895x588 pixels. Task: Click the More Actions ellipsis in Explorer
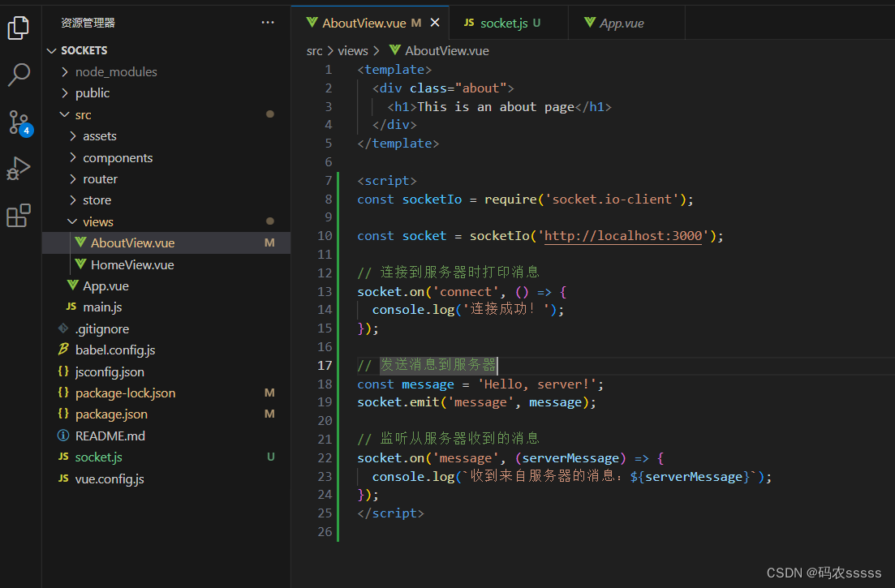click(268, 22)
